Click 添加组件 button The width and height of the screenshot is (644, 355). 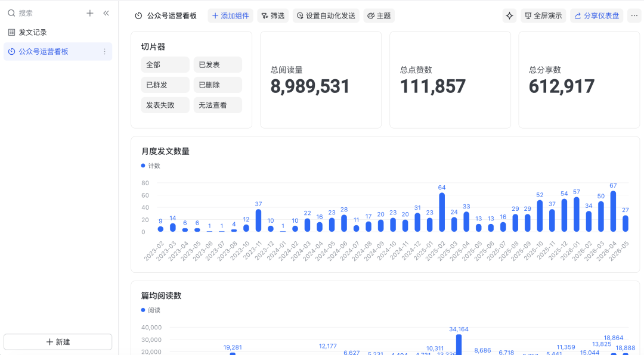pyautogui.click(x=230, y=15)
